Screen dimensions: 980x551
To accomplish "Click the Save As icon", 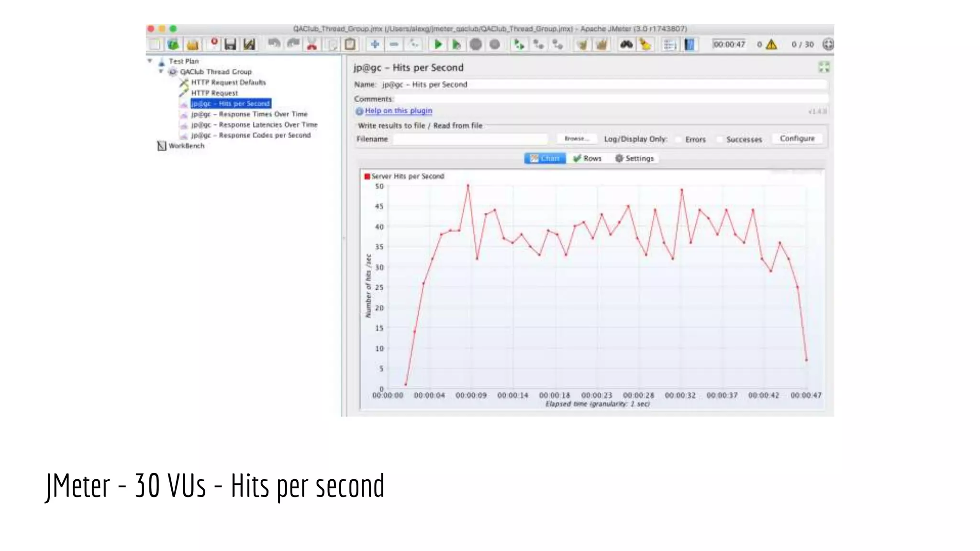I will pyautogui.click(x=249, y=44).
